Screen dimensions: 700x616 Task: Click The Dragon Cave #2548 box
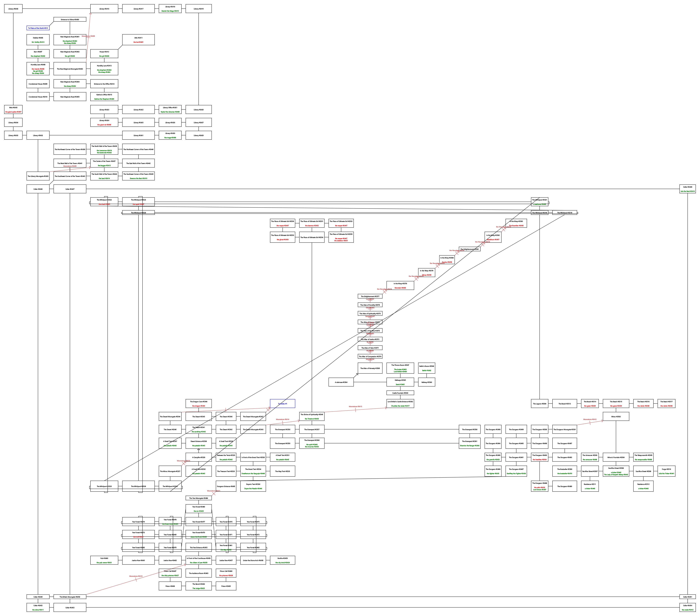click(x=199, y=403)
